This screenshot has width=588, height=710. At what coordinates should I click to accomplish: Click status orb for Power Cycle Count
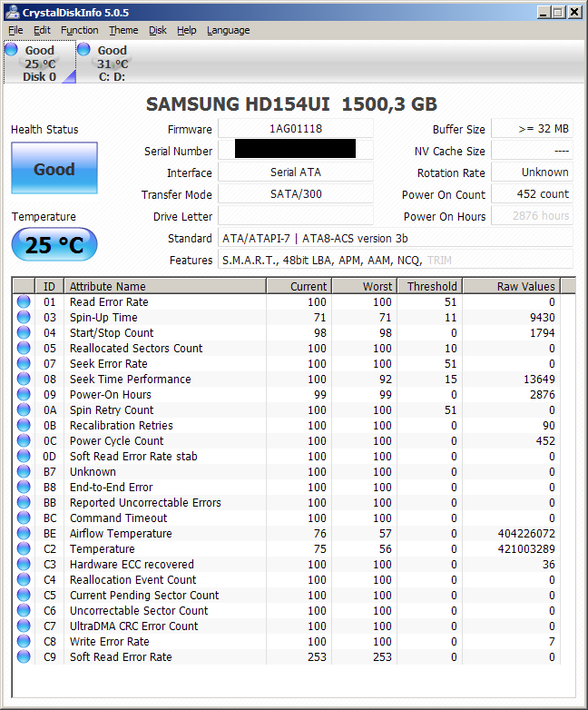pyautogui.click(x=24, y=440)
